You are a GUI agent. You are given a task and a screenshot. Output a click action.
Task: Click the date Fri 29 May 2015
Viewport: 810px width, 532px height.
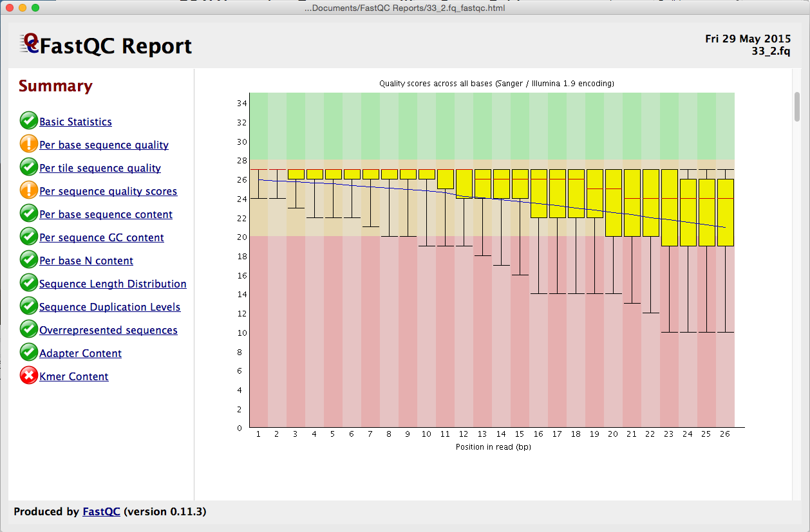pos(748,39)
